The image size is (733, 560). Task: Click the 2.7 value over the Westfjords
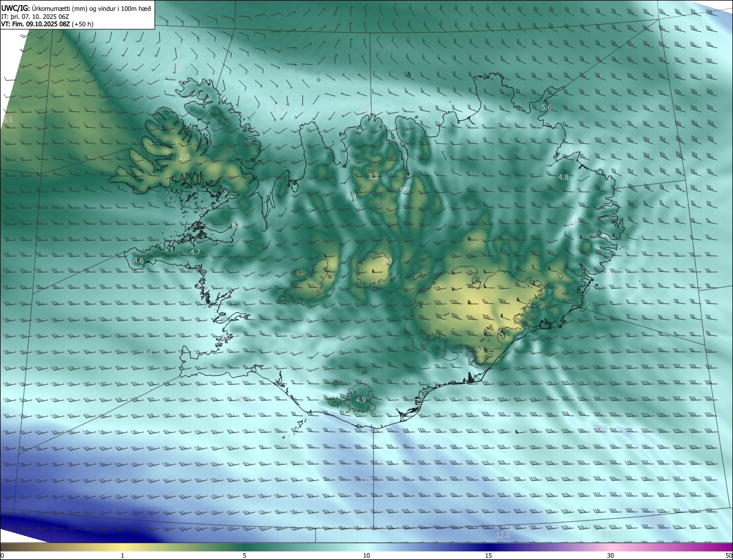184,157
